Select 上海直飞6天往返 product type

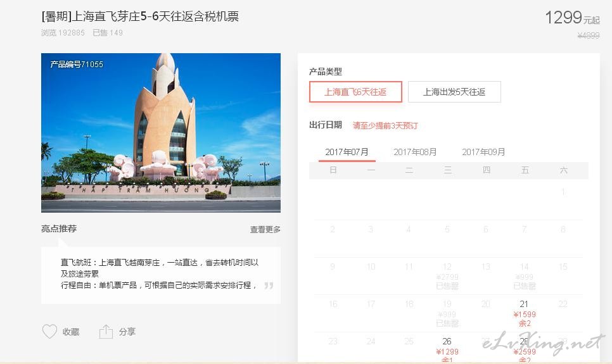click(355, 92)
